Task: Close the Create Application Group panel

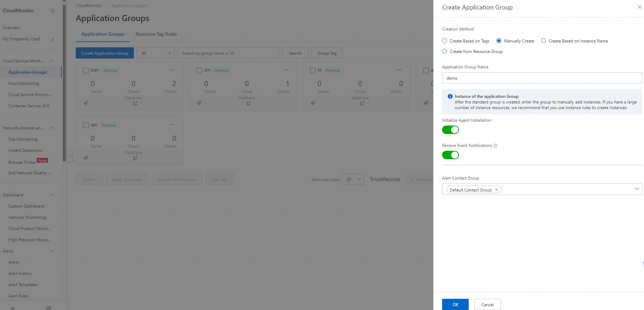Action: 639,7
